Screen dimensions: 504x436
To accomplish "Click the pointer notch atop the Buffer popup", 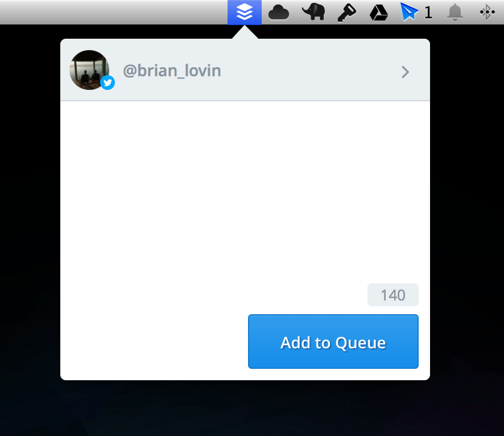I will pyautogui.click(x=245, y=32).
